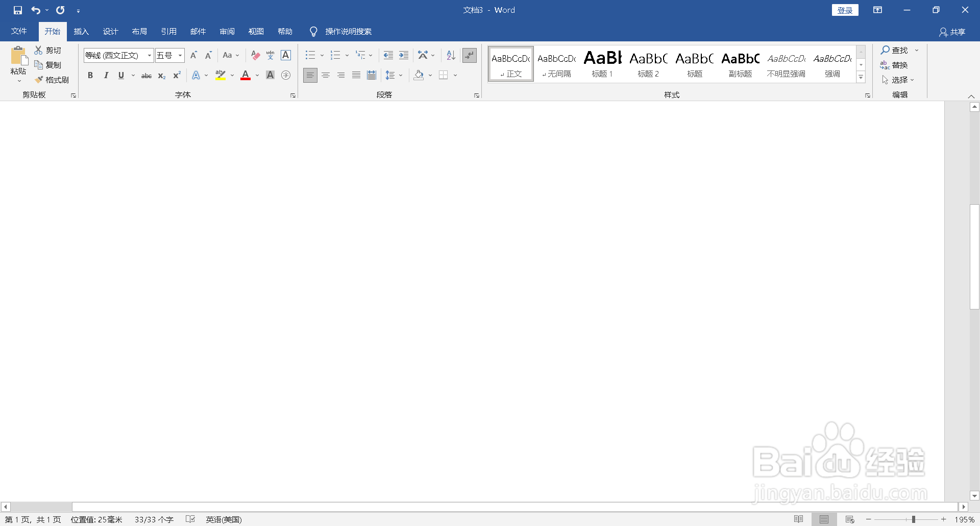The width and height of the screenshot is (980, 526).
Task: Switch to the 设计 tab
Action: pos(110,32)
